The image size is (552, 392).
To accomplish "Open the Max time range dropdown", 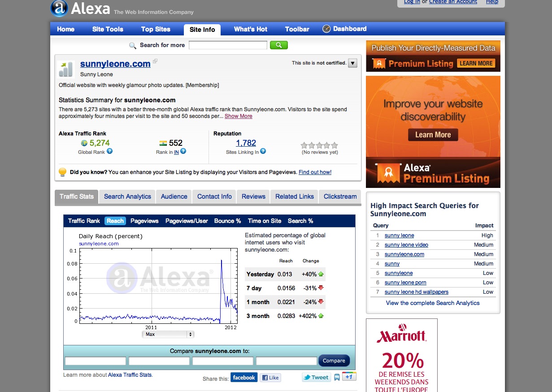I will 168,335.
